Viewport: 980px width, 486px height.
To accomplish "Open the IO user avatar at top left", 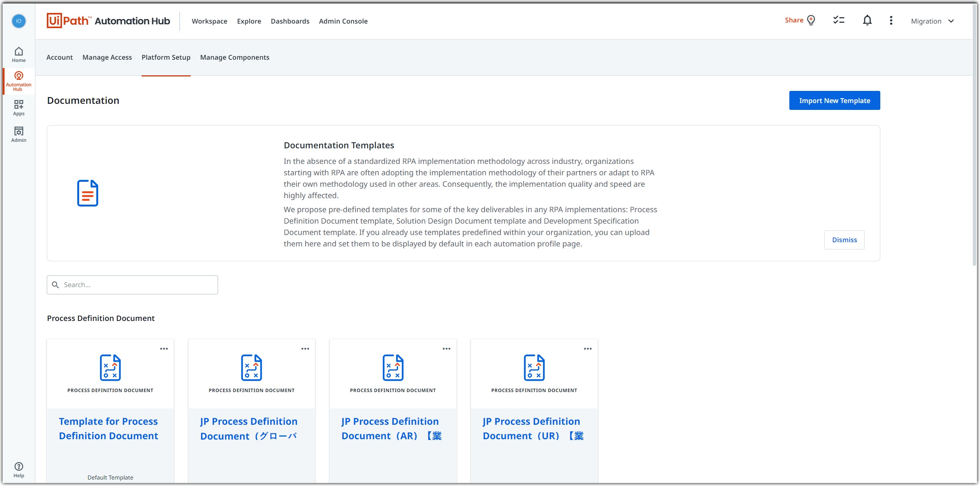I will tap(19, 21).
